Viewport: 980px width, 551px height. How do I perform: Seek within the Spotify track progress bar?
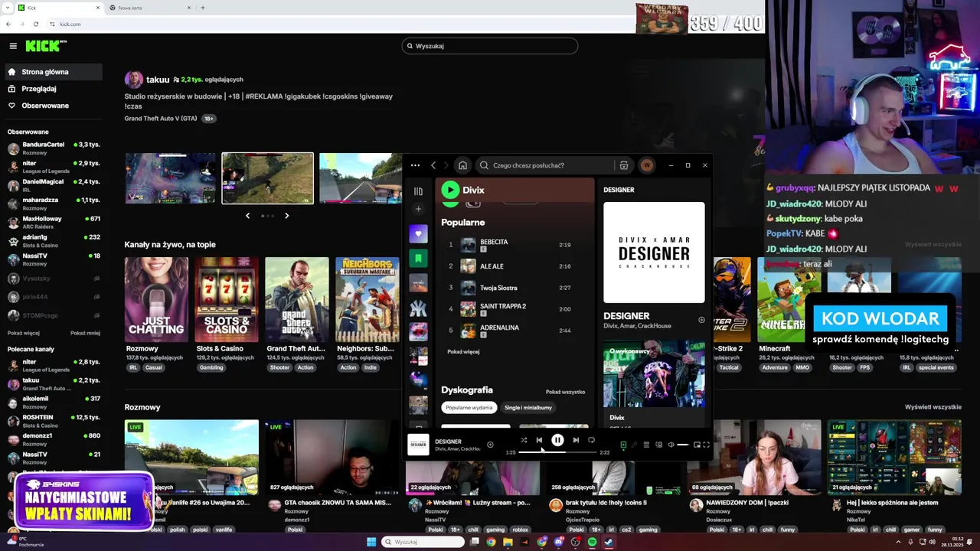(x=557, y=452)
